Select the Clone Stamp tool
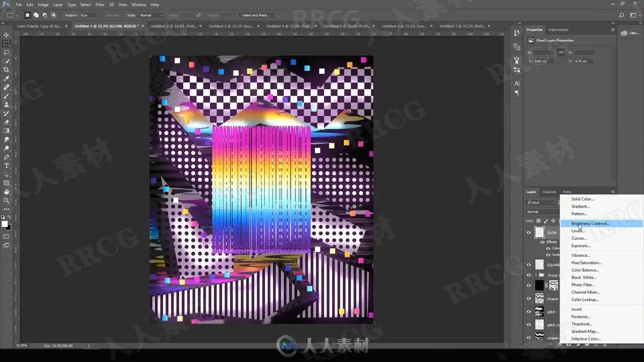 (x=7, y=105)
